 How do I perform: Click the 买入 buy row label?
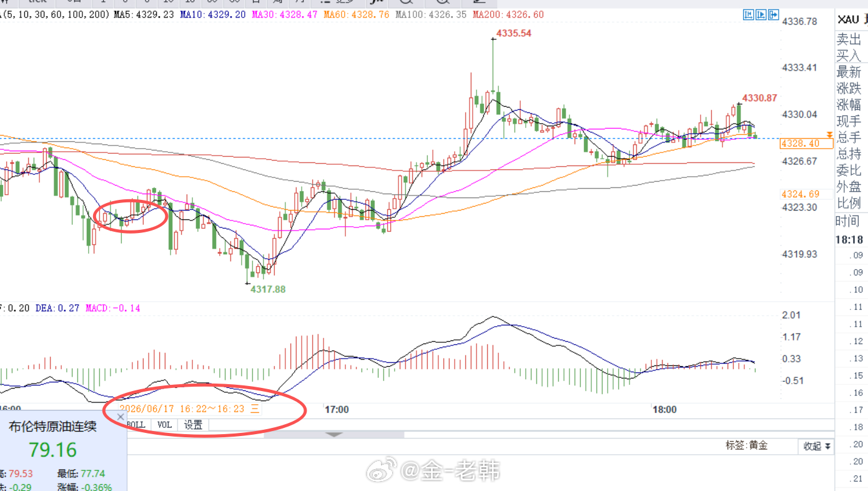pyautogui.click(x=849, y=56)
